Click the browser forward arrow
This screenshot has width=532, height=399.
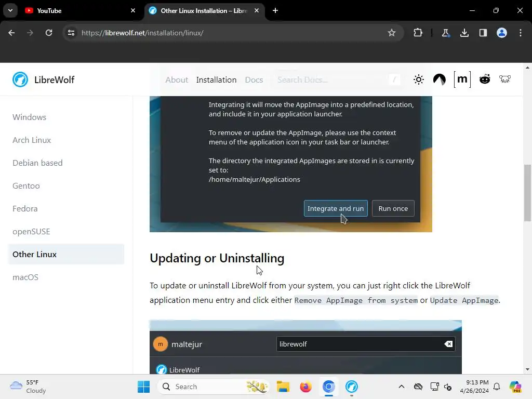[x=30, y=33]
